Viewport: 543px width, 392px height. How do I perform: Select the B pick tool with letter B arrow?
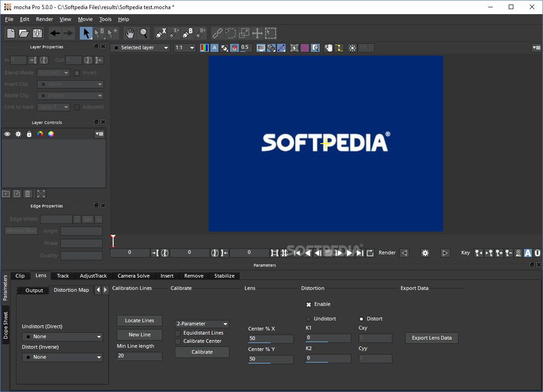tap(99, 33)
